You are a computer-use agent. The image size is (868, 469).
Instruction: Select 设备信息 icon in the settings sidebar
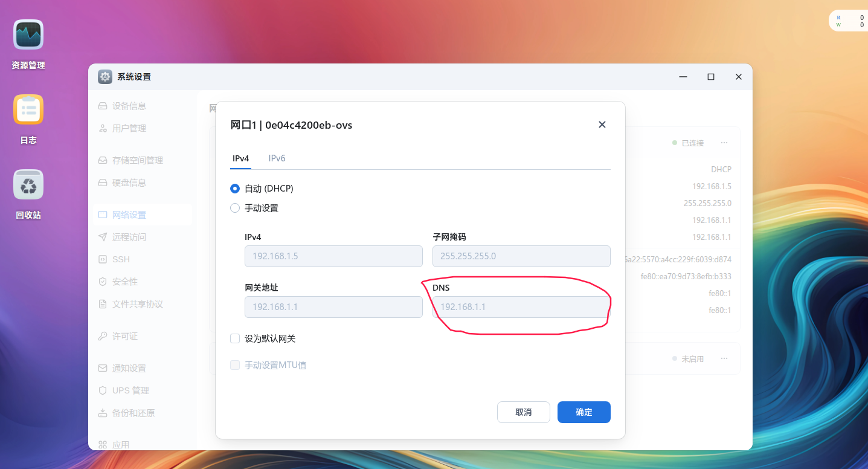103,106
